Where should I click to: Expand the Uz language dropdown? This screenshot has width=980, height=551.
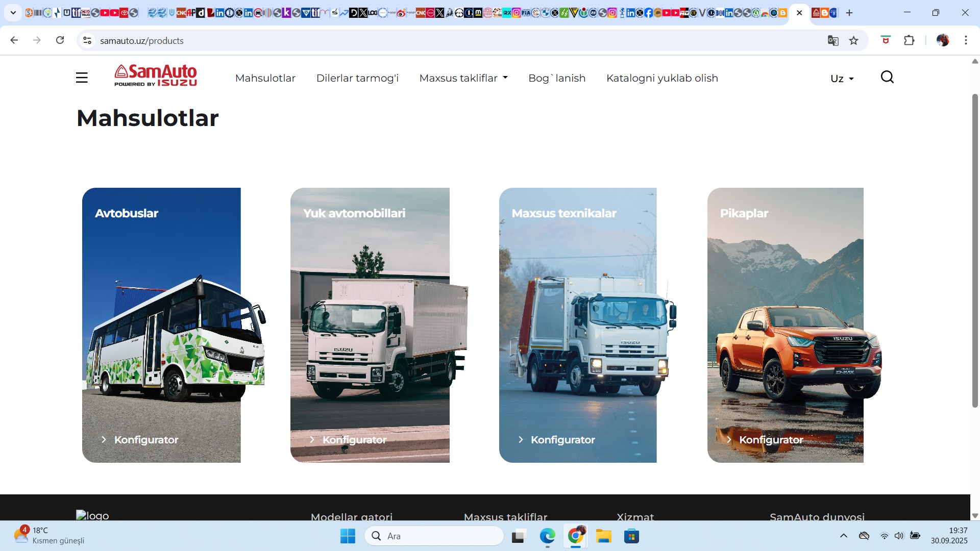(x=842, y=79)
